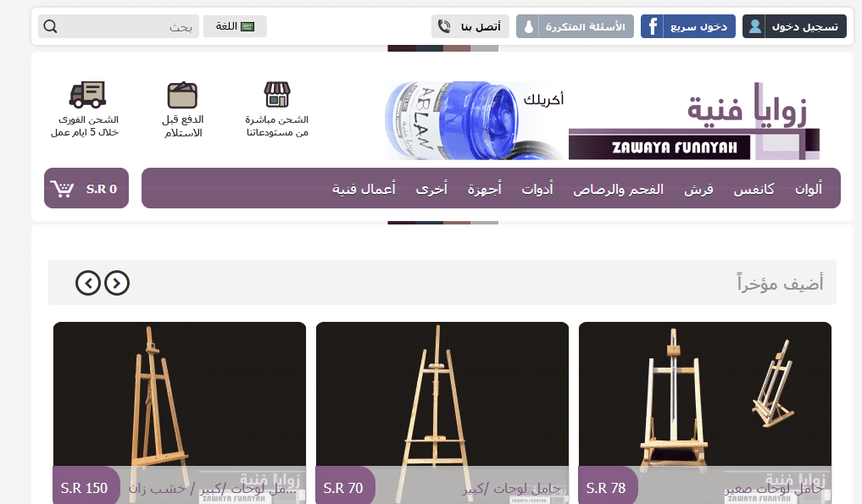Open the language selector with flag
862x504 pixels.
click(x=235, y=26)
